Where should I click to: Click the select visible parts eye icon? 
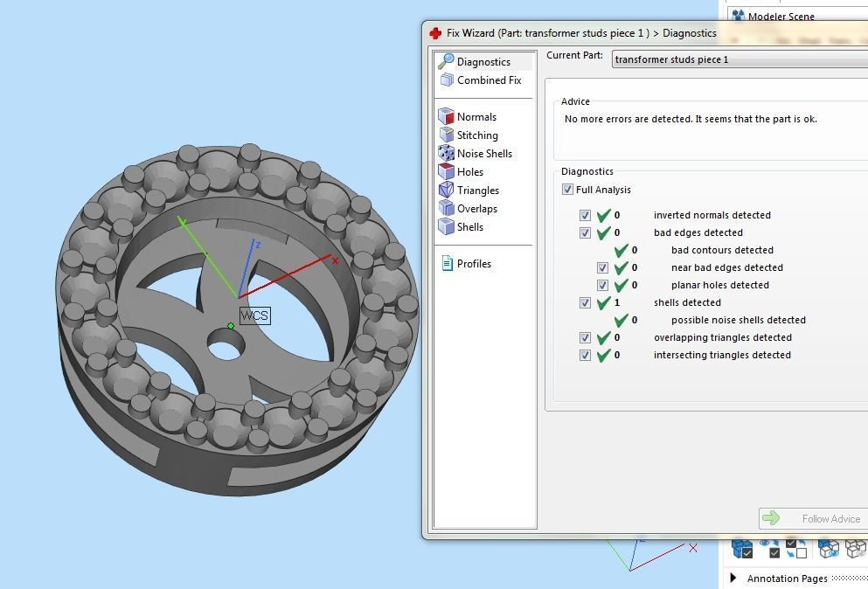(769, 548)
